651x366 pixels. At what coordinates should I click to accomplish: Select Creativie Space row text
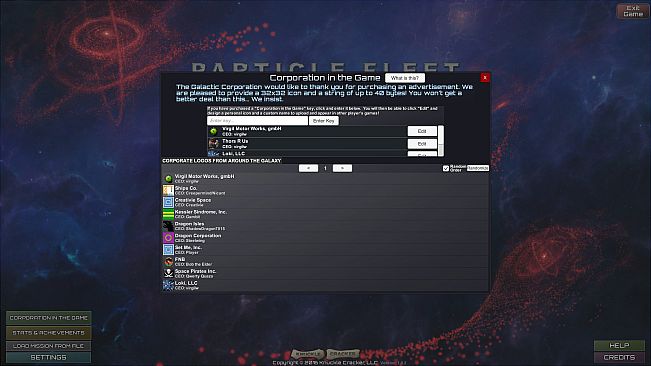coord(193,202)
